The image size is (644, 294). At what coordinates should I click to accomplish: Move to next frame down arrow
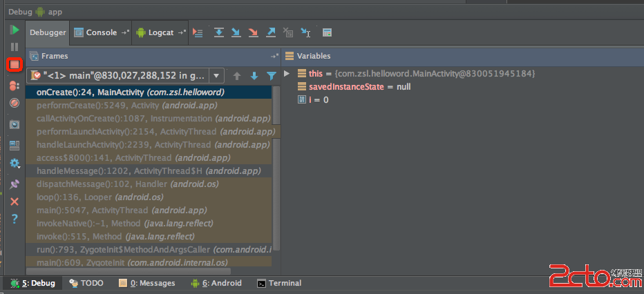[x=254, y=76]
